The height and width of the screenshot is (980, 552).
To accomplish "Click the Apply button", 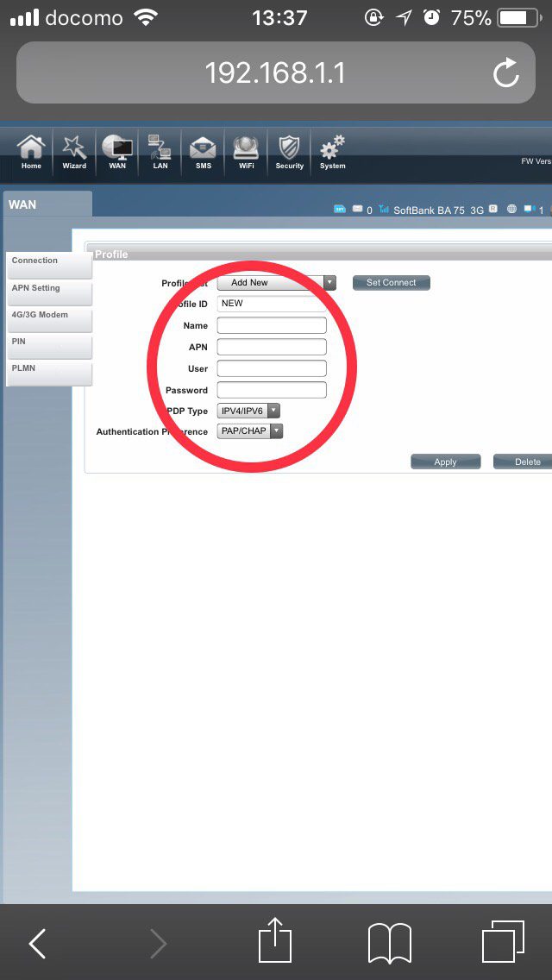I will (x=445, y=462).
